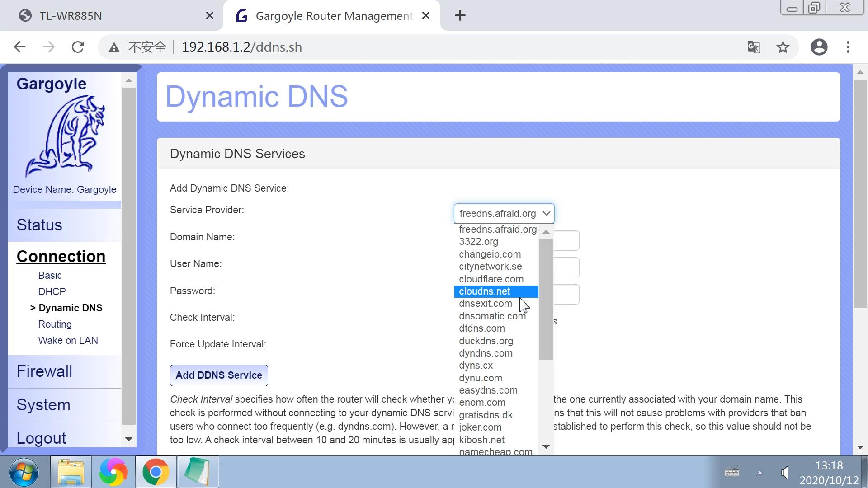Choose duckdns.org in dropdown list
The image size is (868, 488).
click(x=486, y=341)
